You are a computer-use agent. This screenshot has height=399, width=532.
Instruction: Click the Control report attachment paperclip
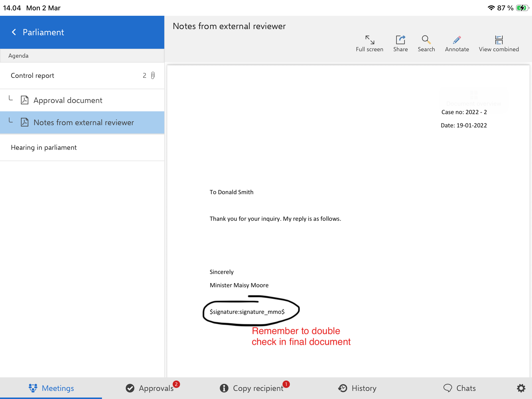153,75
